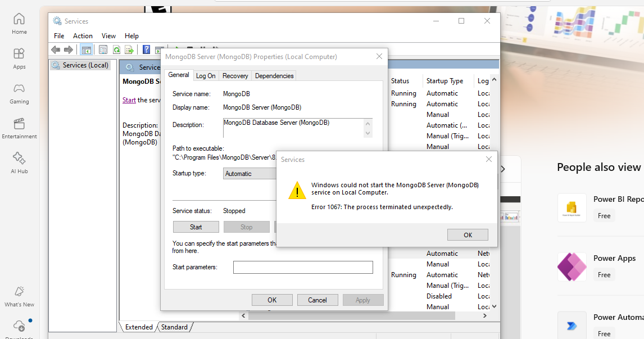Open Properties via the toolbar icon
Viewport: 644px width, 339px height.
coord(103,49)
